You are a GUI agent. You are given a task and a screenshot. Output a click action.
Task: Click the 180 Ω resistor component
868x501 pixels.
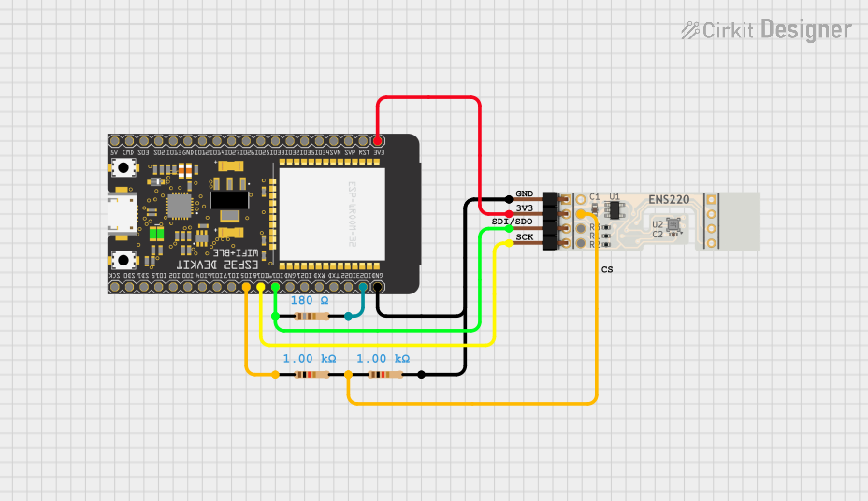pos(311,316)
